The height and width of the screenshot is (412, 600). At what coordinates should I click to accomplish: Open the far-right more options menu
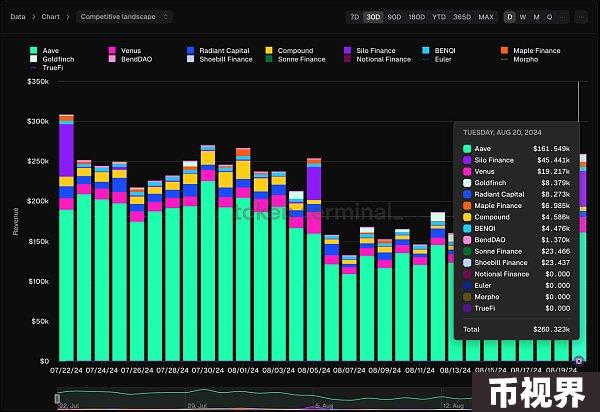(581, 17)
